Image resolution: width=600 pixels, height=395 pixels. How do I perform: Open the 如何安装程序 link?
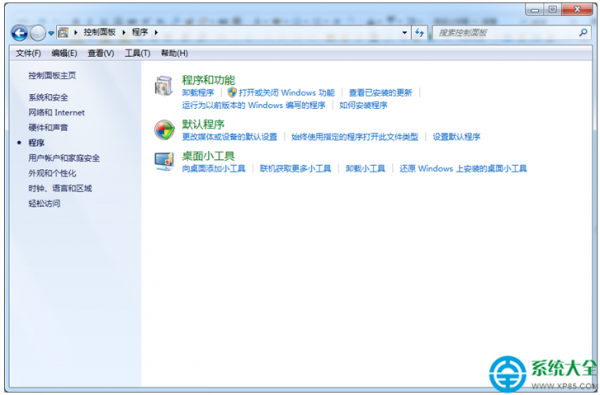click(x=364, y=105)
